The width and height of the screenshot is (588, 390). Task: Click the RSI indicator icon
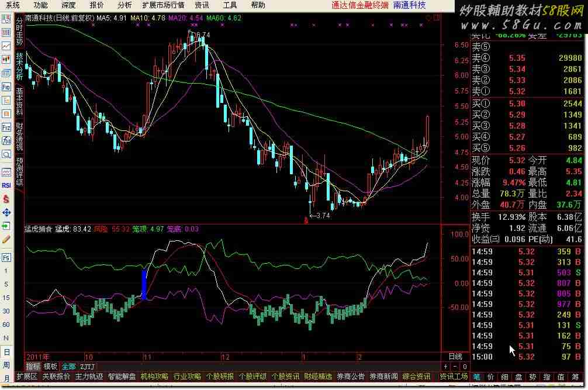pos(6,185)
